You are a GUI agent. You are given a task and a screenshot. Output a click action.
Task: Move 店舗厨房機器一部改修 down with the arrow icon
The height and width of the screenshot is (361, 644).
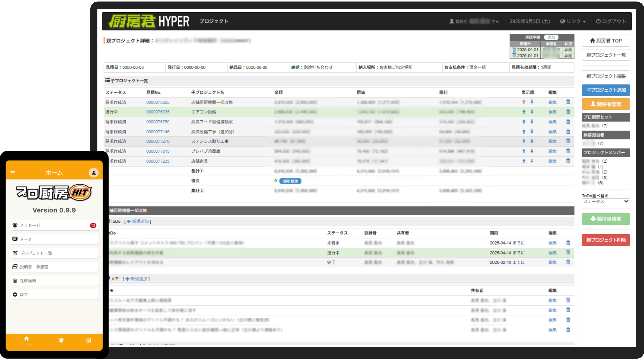(x=532, y=102)
